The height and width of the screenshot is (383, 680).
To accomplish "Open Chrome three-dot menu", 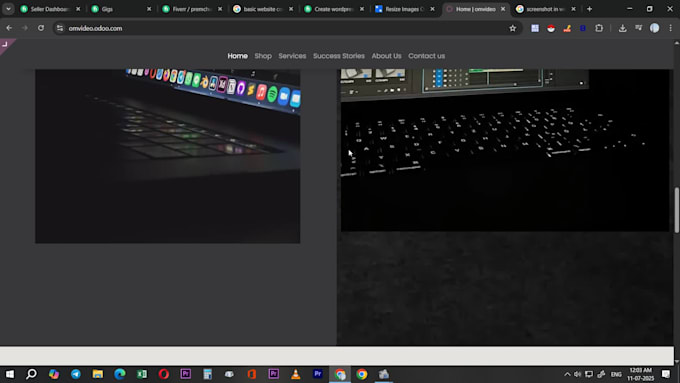I will coord(670,28).
